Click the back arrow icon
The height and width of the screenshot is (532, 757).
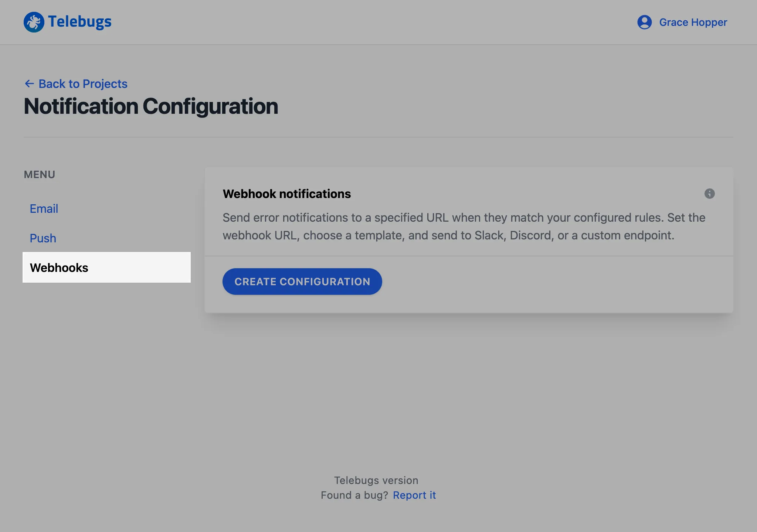pos(29,83)
